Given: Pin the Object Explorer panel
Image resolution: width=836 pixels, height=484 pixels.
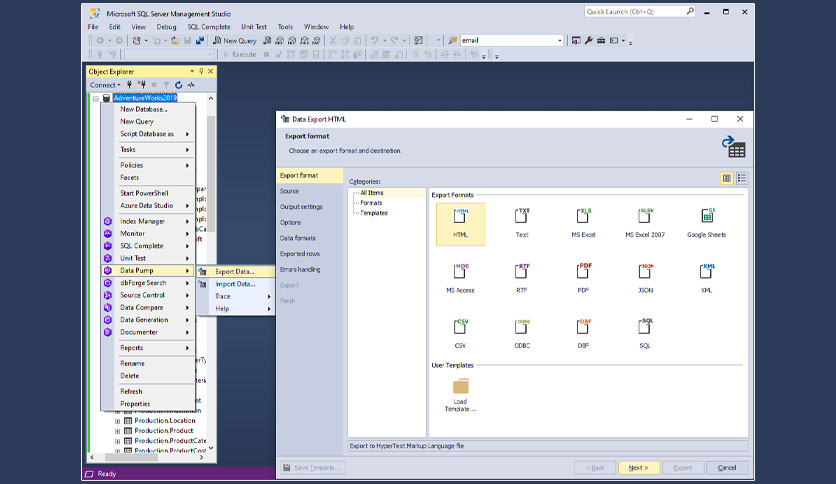Looking at the screenshot, I should click(x=201, y=71).
